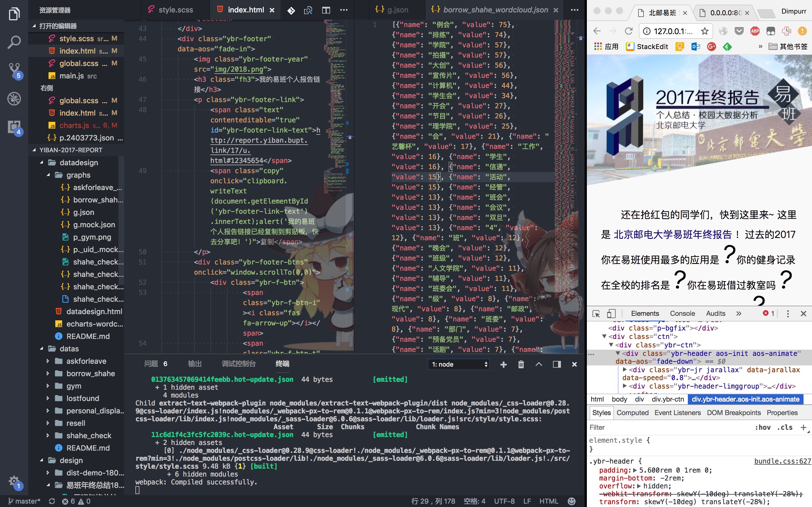Click the StackEdit bookmark

(647, 47)
